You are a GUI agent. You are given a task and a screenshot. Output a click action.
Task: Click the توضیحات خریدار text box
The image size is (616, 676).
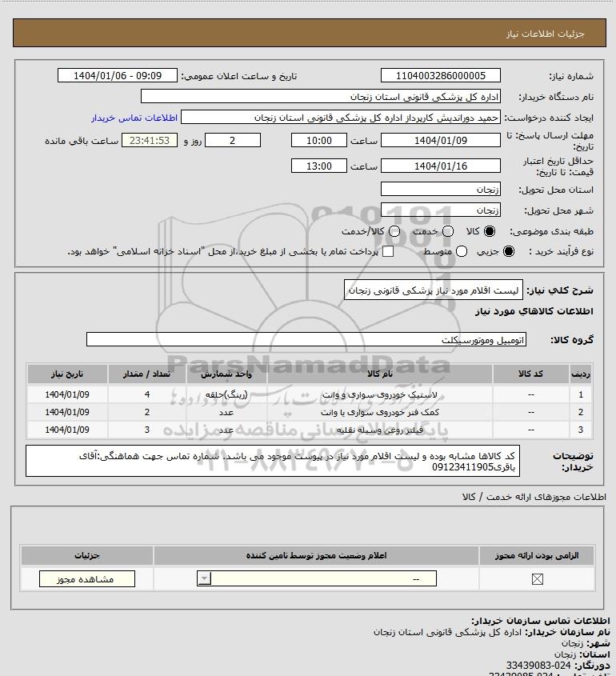tap(273, 462)
